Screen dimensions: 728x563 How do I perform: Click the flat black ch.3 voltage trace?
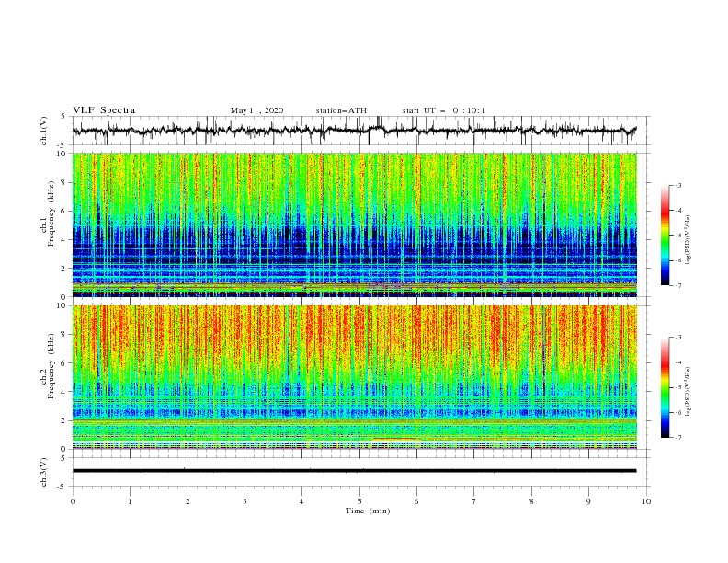click(x=354, y=471)
